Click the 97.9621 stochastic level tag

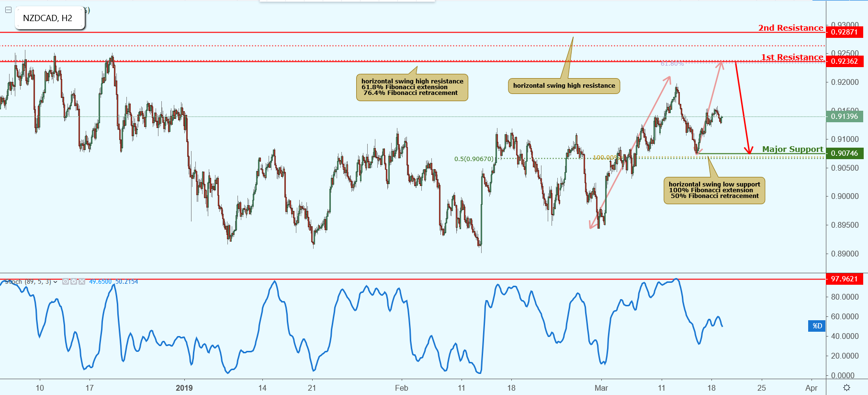click(x=845, y=279)
